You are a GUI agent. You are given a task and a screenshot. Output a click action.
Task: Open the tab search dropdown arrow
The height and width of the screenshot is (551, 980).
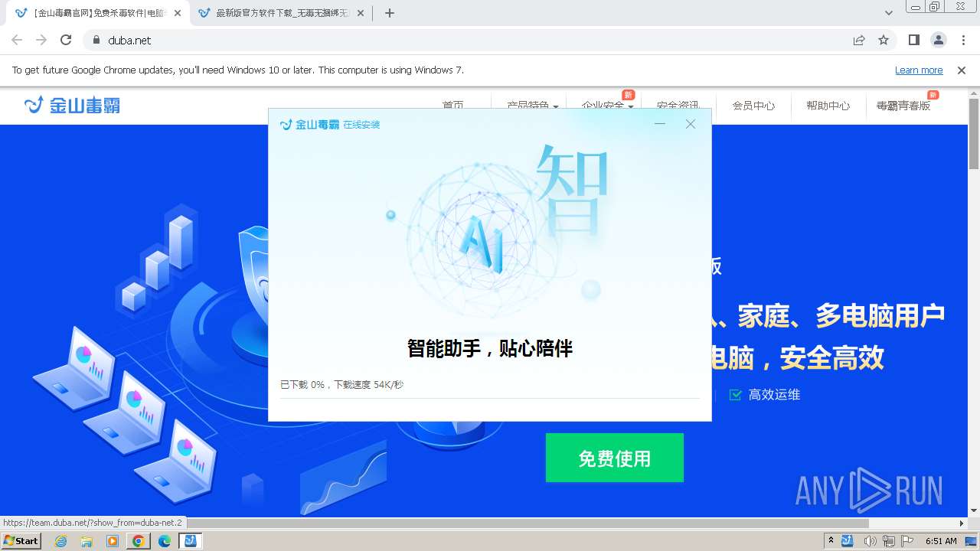[889, 13]
